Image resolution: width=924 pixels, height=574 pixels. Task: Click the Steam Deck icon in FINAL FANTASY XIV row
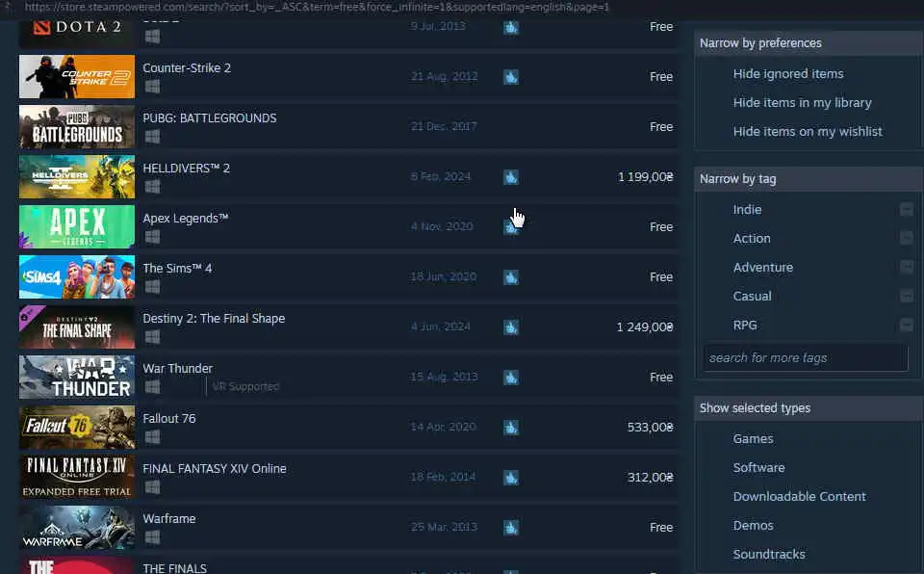pos(511,478)
